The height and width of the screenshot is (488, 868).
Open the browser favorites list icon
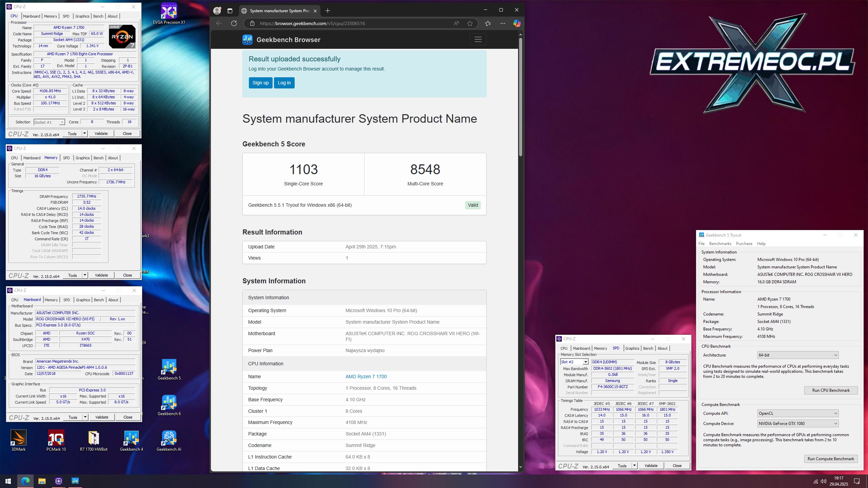click(488, 23)
